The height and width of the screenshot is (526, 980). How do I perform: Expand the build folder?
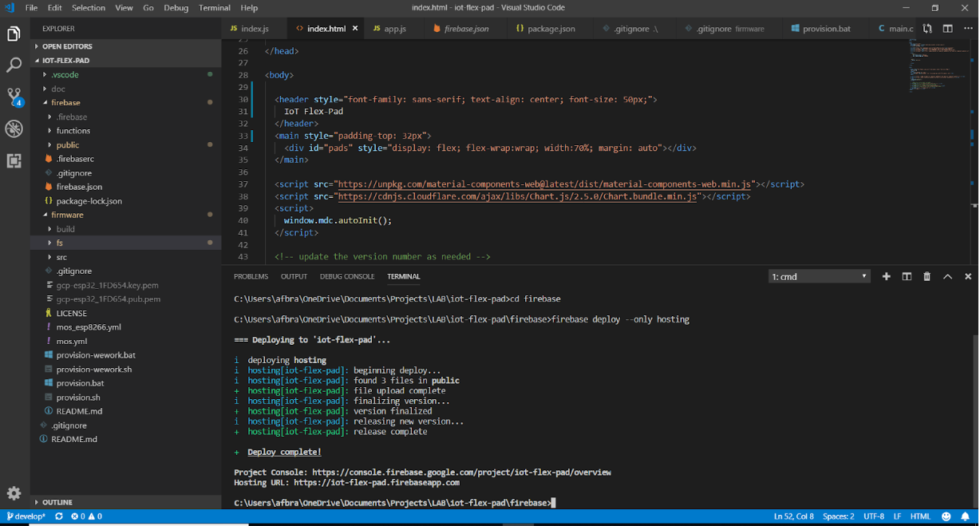click(65, 229)
